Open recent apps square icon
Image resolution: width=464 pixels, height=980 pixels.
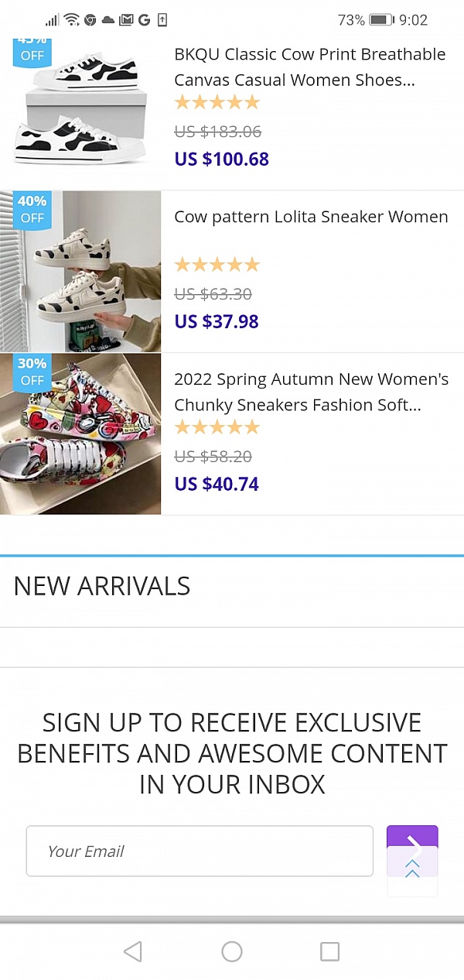[x=330, y=951]
